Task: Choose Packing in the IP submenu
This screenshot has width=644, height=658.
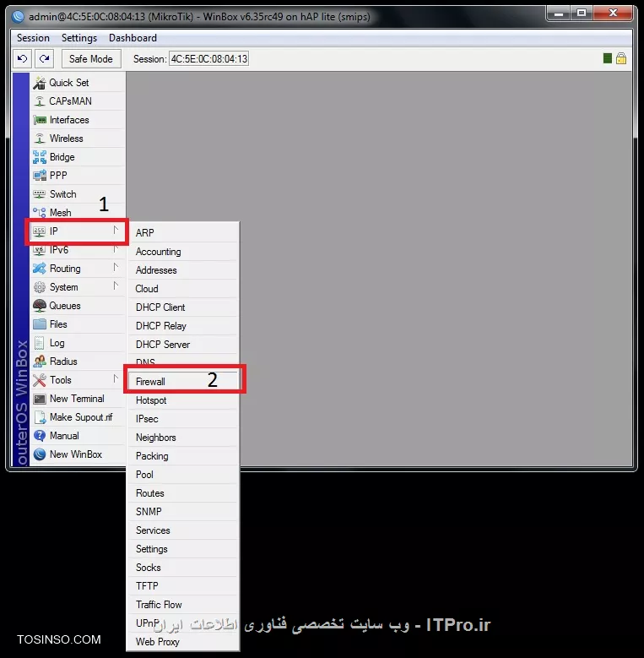Action: point(183,456)
